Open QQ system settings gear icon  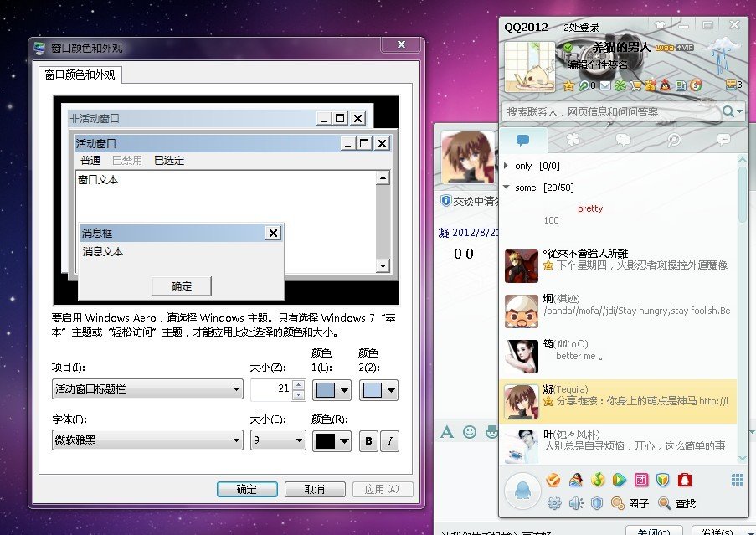(x=553, y=503)
